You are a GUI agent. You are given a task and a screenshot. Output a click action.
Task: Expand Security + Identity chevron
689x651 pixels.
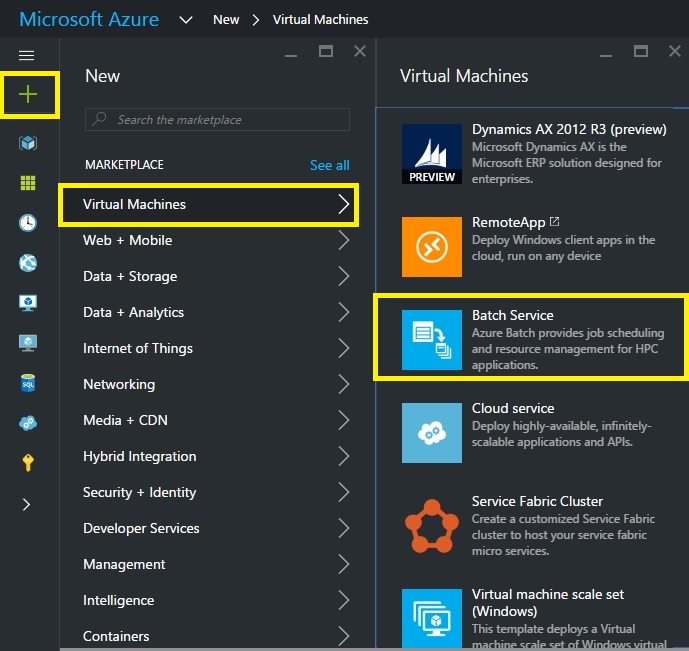coord(344,492)
